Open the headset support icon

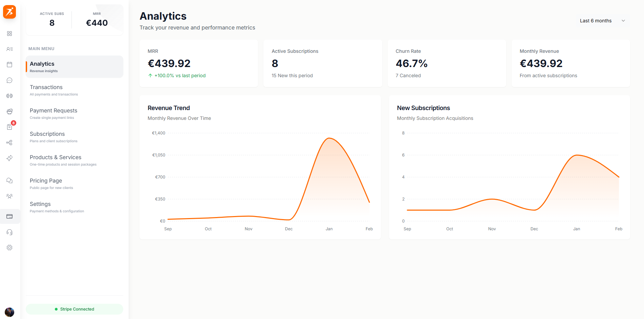9,232
